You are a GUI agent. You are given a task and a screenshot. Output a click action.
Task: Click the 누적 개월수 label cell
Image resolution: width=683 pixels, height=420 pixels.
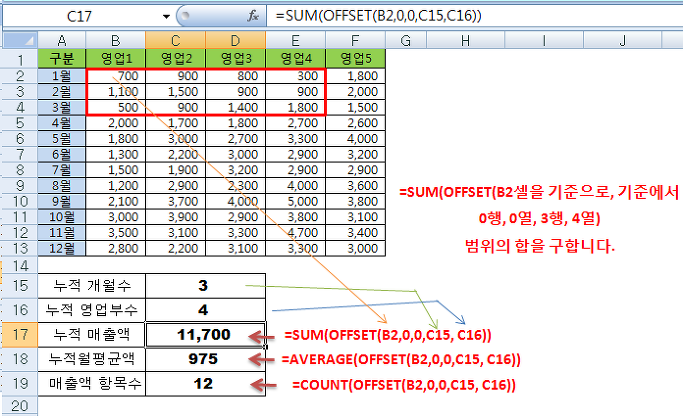click(x=92, y=286)
